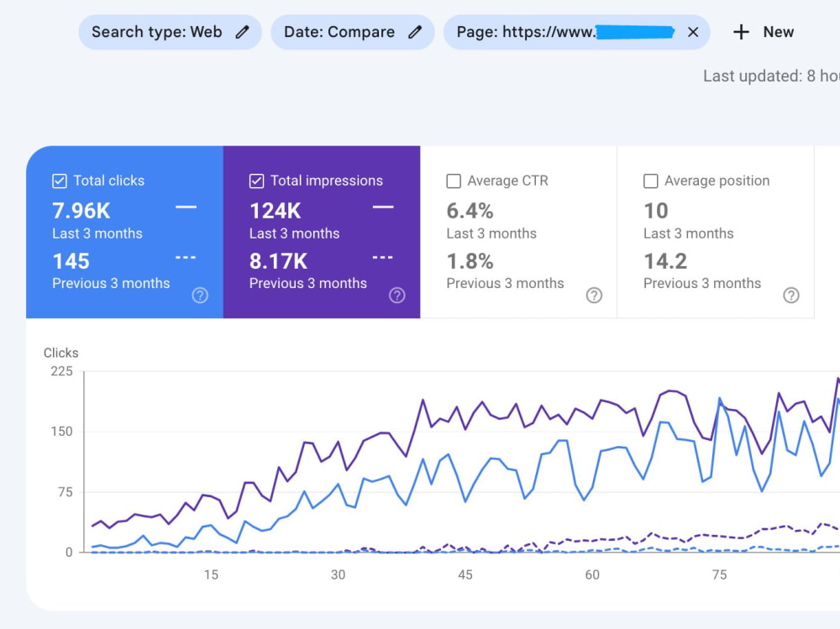Click the Average CTR card label
Screen dimensions: 840x629
(508, 181)
